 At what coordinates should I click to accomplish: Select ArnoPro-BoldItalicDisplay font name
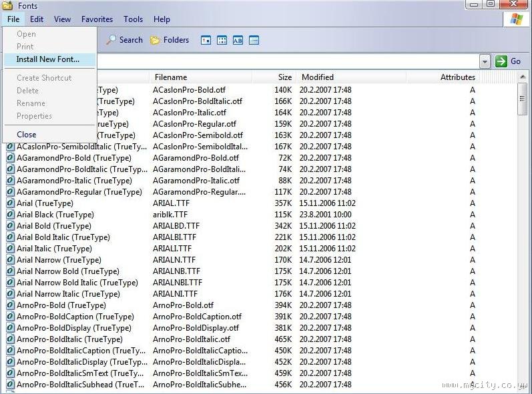82,362
